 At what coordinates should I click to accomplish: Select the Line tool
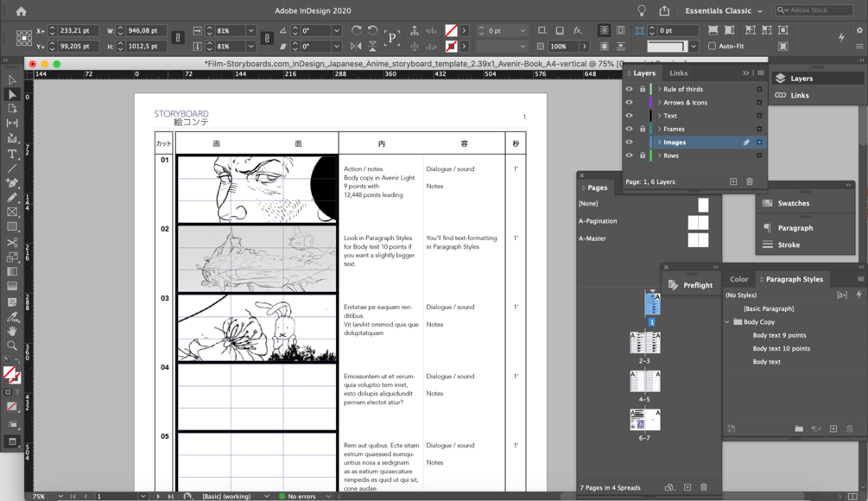[x=12, y=168]
